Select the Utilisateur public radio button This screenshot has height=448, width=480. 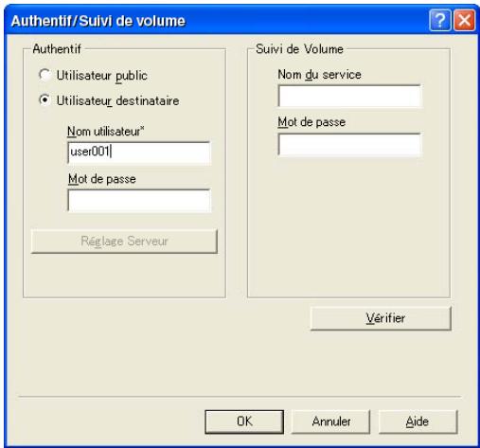[x=44, y=75]
